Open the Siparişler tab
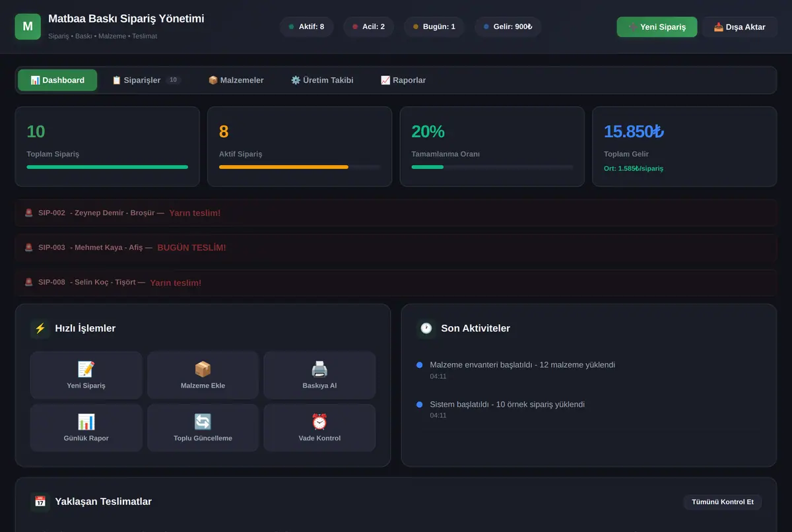Viewport: 792px width, 532px height. click(147, 80)
